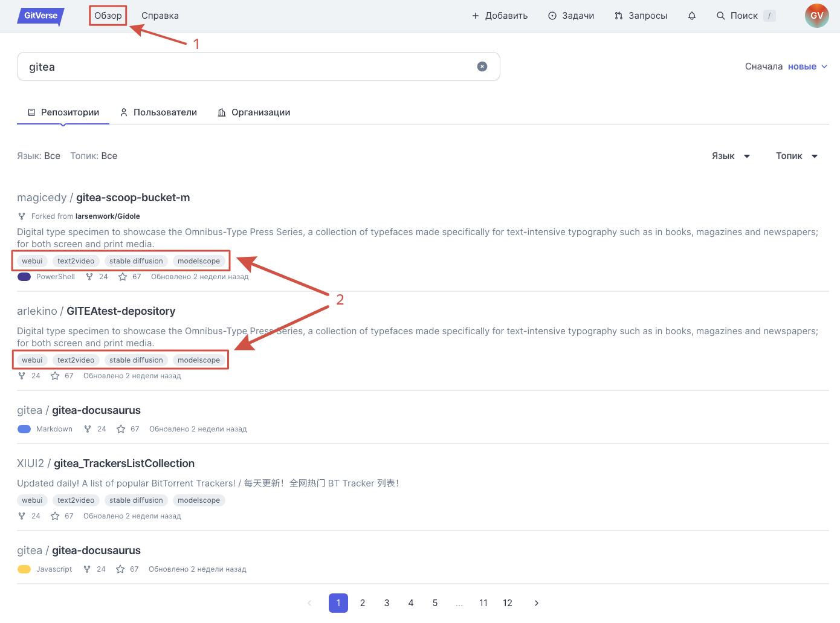Click text2video tag in gitea-scoop-bucket-m

click(x=76, y=261)
